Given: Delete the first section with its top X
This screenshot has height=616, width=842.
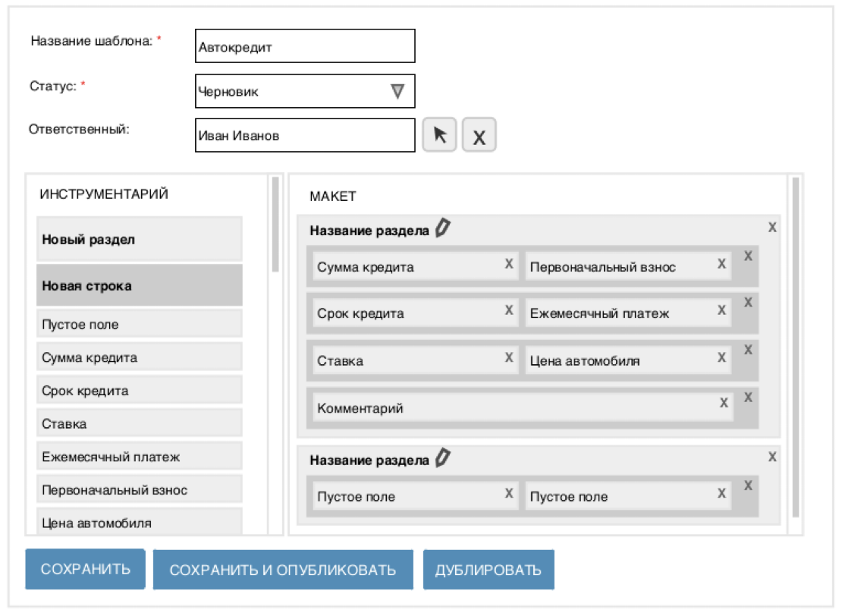Looking at the screenshot, I should [x=773, y=225].
